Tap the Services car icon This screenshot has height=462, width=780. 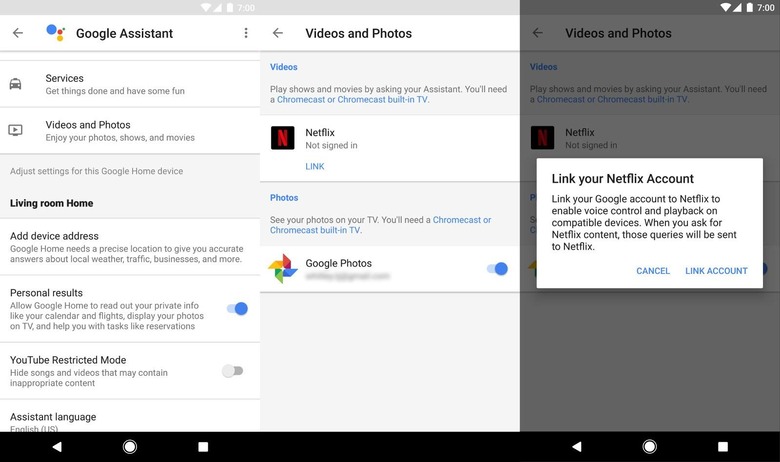point(15,84)
